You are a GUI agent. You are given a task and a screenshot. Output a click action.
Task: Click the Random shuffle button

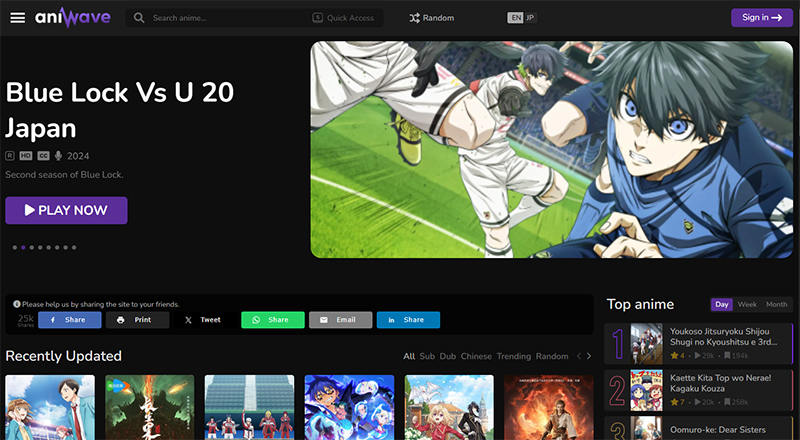(432, 18)
